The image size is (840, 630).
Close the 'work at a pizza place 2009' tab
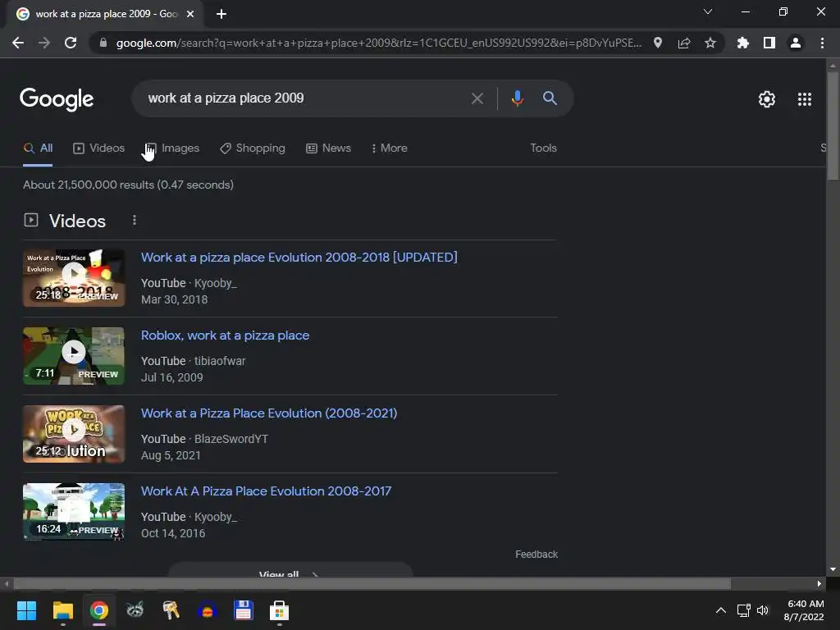click(190, 14)
